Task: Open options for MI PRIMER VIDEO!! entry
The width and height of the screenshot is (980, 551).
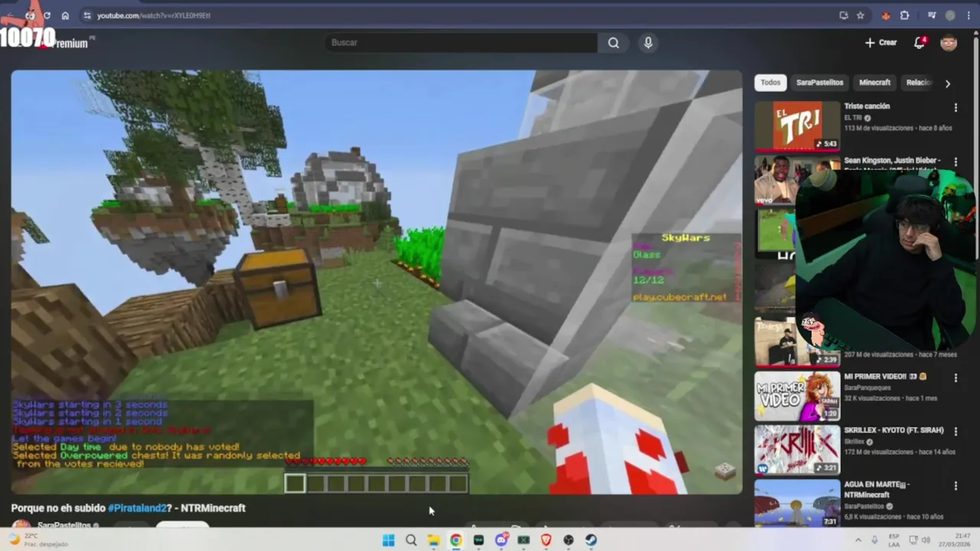Action: click(955, 378)
